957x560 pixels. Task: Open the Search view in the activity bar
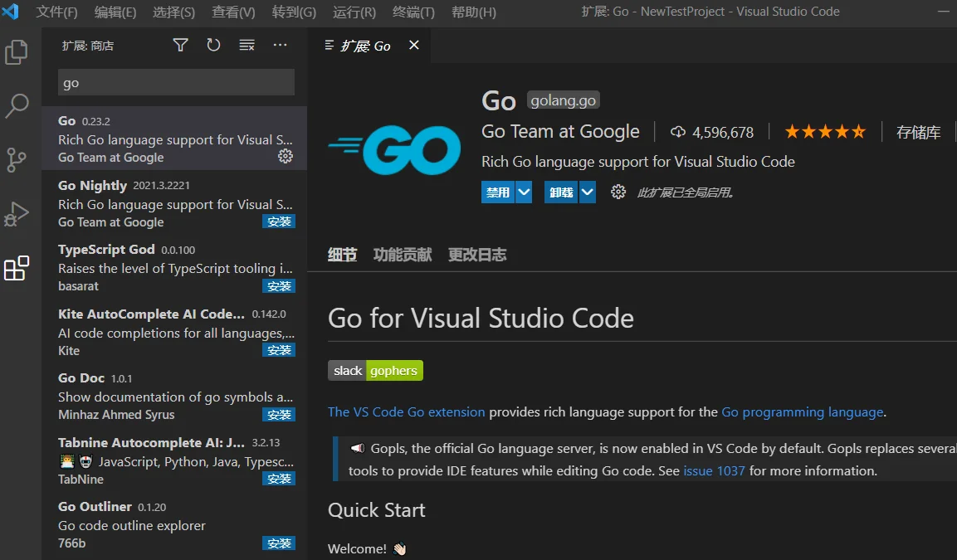(x=17, y=105)
